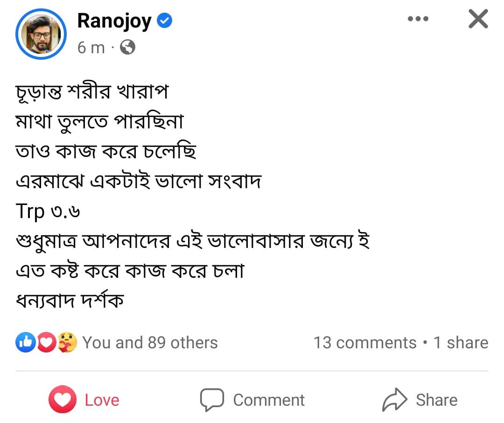Click the 6 m timestamp
This screenshot has width=504, height=423.
pos(91,47)
